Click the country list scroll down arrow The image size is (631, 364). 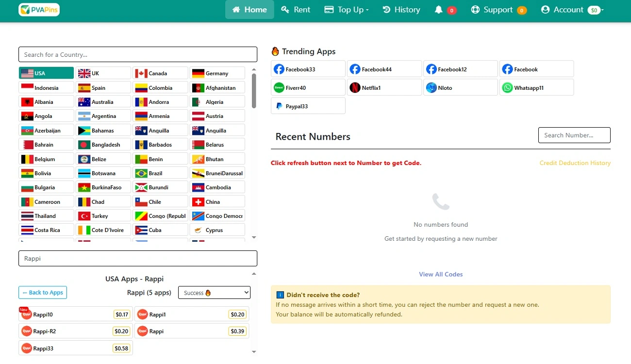coord(254,237)
